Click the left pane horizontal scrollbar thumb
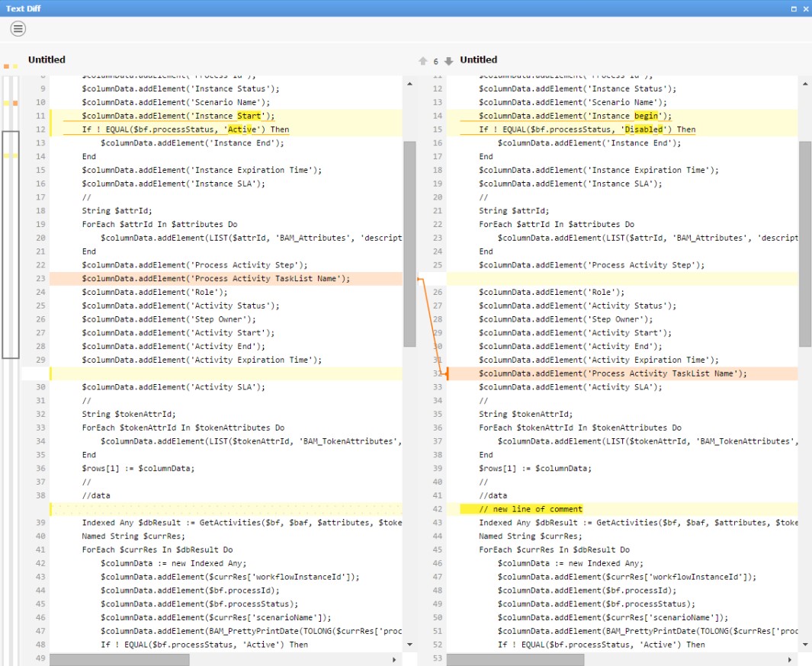Screen dimensions: 812x666 [x=119, y=659]
